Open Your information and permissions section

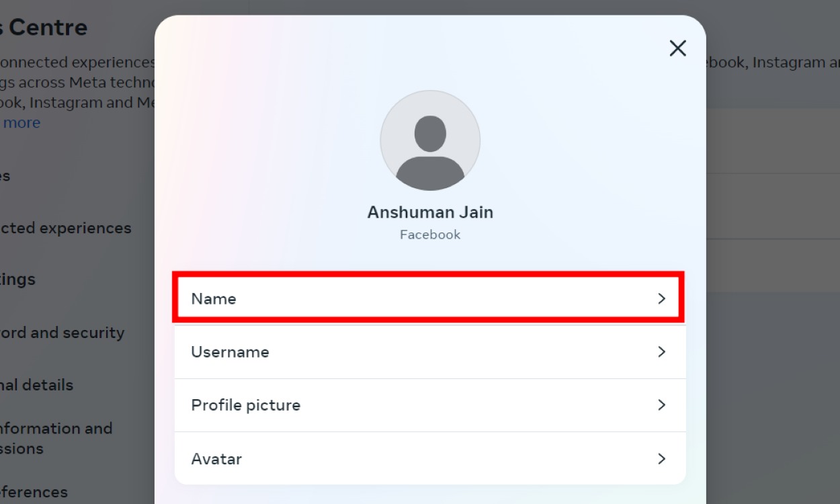point(56,437)
